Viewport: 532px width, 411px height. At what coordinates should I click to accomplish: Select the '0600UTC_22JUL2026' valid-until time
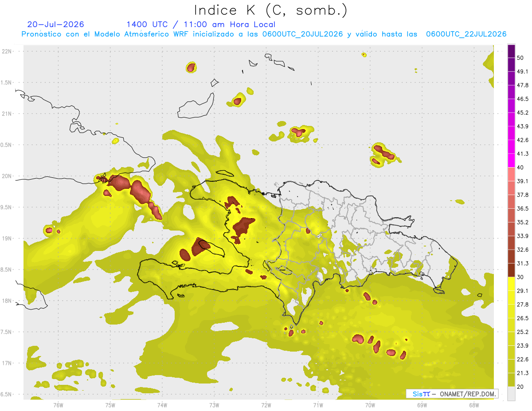tap(466, 34)
